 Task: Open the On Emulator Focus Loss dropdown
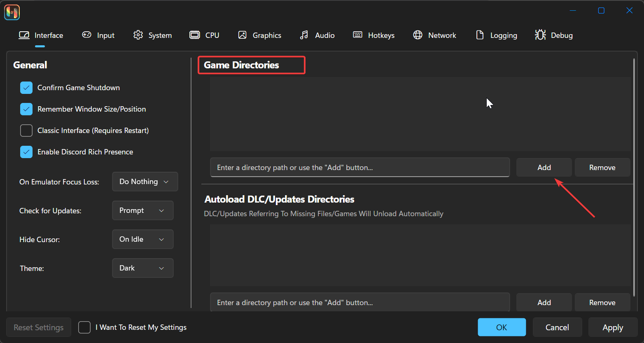coord(145,182)
